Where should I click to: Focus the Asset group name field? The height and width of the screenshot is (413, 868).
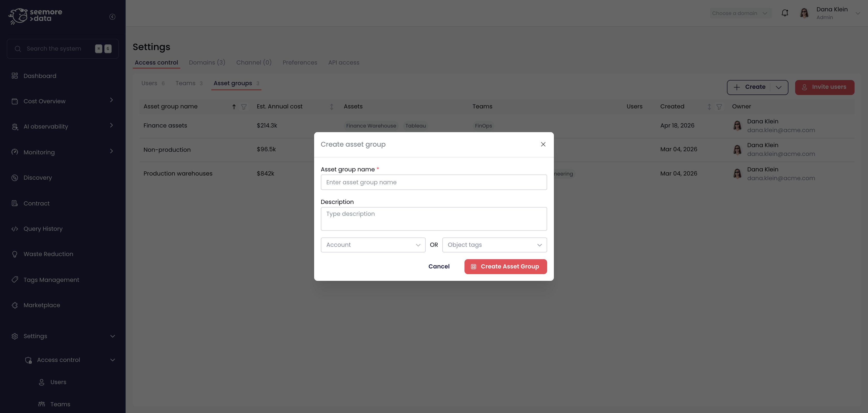pos(434,182)
